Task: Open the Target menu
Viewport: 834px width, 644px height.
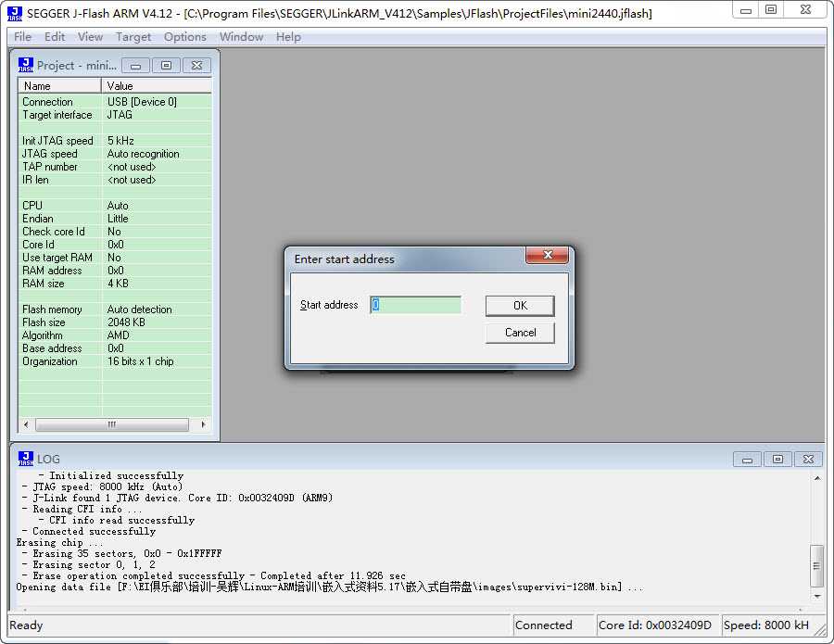Action: 133,37
